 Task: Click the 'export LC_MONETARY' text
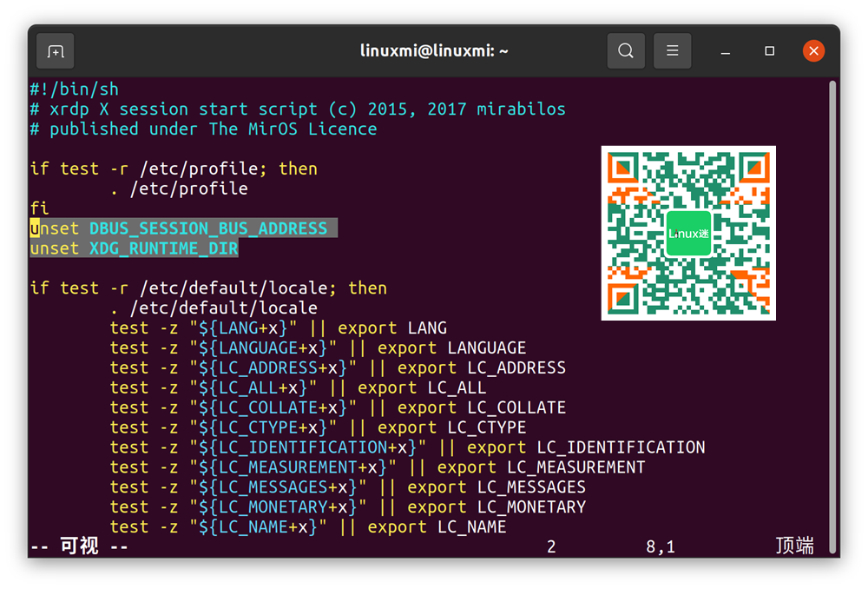tap(496, 507)
